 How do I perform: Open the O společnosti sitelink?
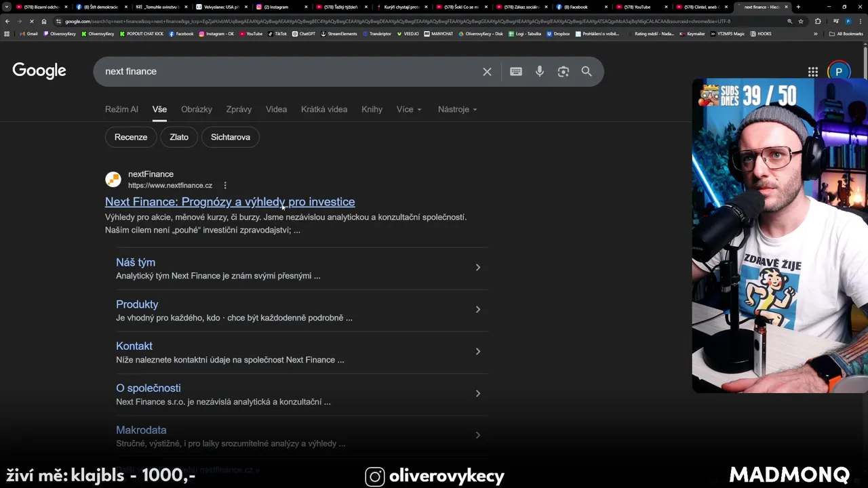pos(149,388)
